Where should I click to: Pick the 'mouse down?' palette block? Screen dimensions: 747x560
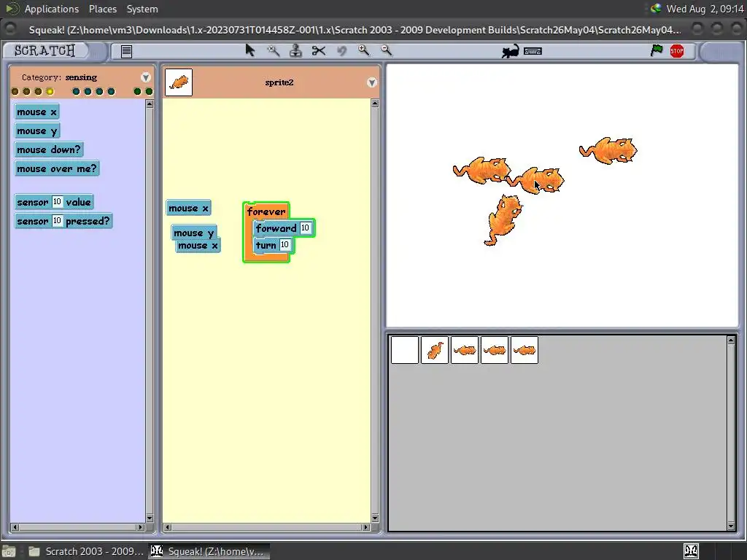point(49,149)
